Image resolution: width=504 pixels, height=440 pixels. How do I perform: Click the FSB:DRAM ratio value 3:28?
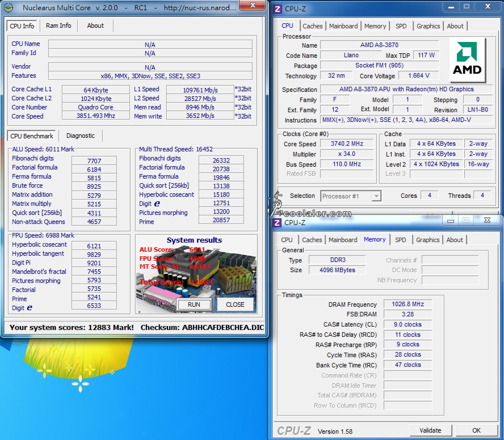[x=408, y=315]
